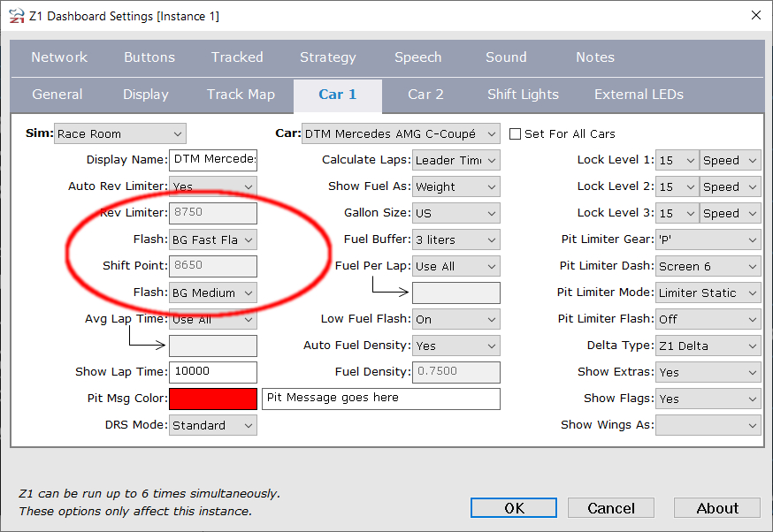773x532 pixels.
Task: Confirm settings with the OK button
Action: tap(514, 508)
